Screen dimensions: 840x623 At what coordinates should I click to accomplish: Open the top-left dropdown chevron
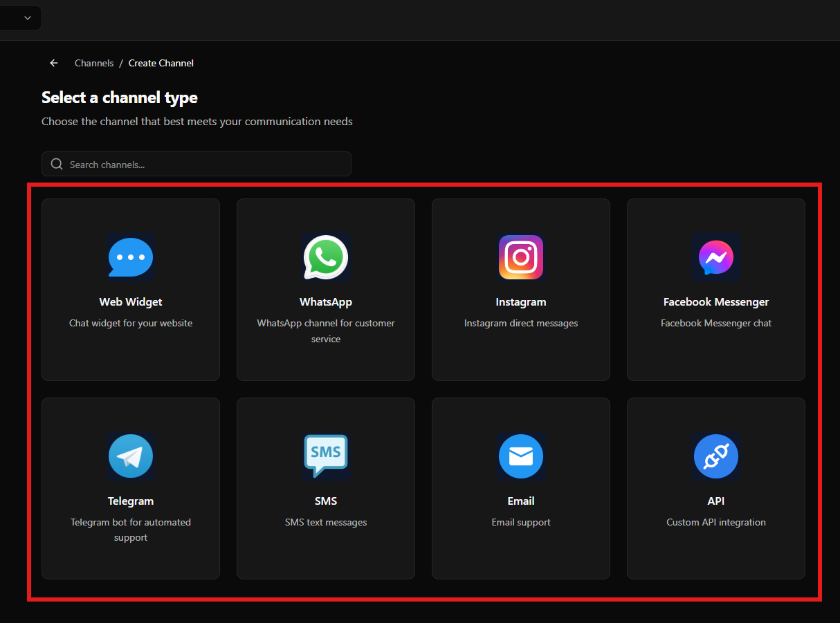pyautogui.click(x=28, y=18)
